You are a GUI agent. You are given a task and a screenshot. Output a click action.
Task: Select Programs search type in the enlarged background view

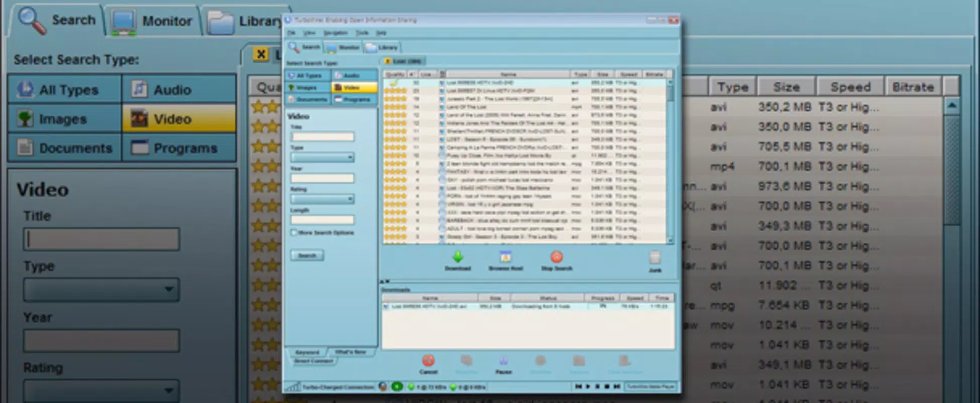coord(179,148)
